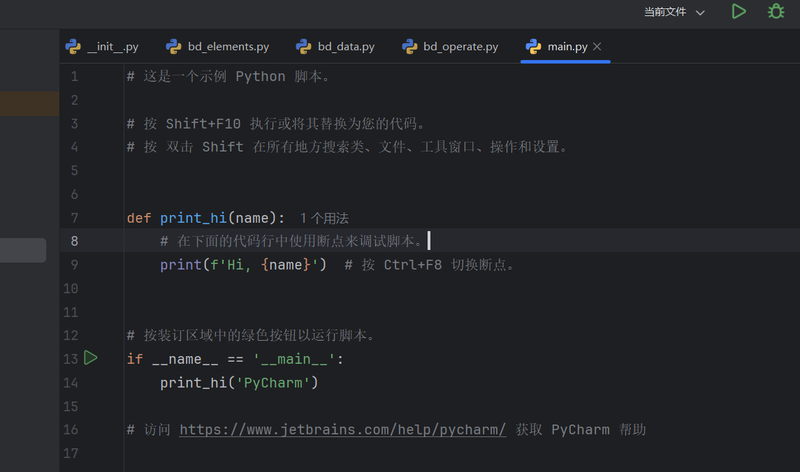This screenshot has height=472, width=800.
Task: Click the Python icon on bd_data.py tab
Action: [303, 46]
